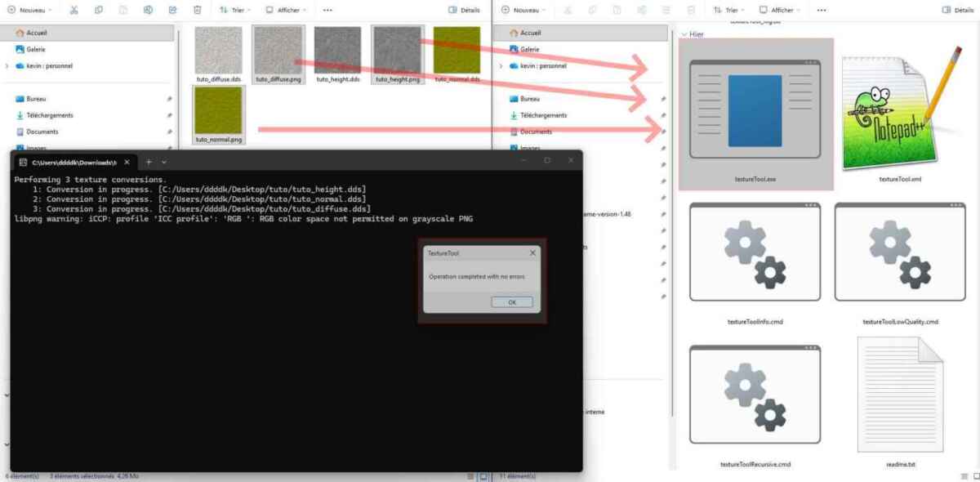Click the Copy icon in left Explorer toolbar
Image resolution: width=980 pixels, height=482 pixels.
coord(98,10)
